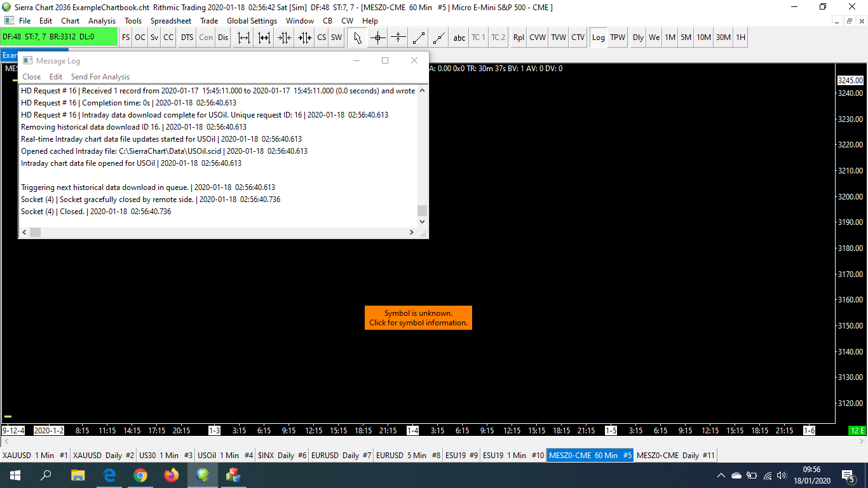868x488 pixels.
Task: Switch to XAUUSD 1 Min #1 tab
Action: (x=35, y=456)
